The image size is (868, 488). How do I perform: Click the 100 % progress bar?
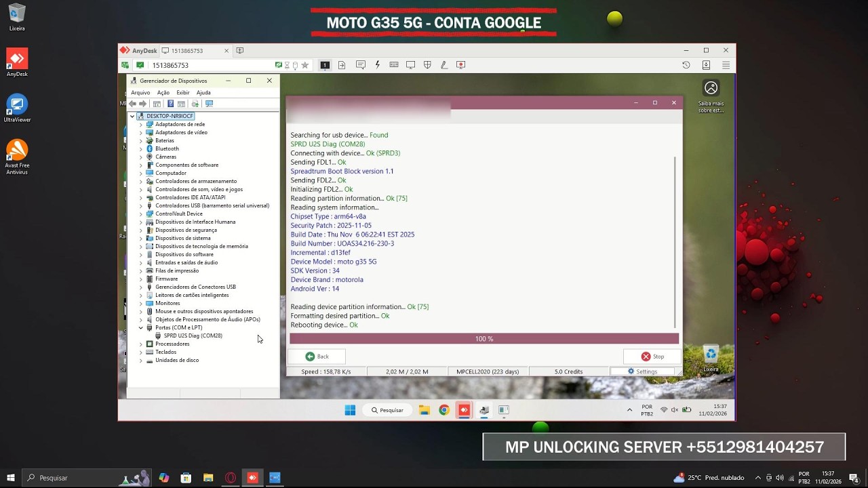484,338
